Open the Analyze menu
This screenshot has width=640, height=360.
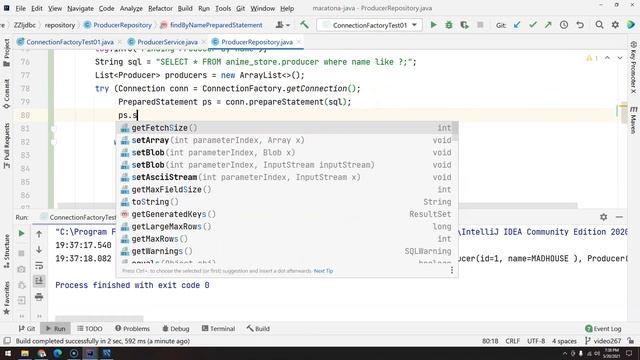[131, 8]
